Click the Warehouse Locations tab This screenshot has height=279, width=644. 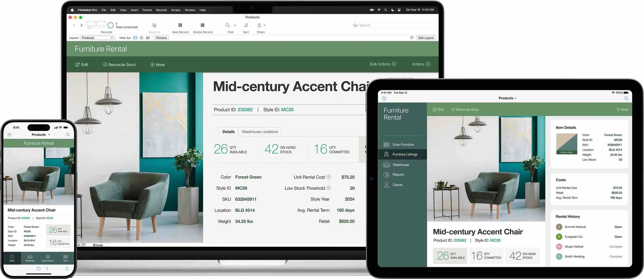point(259,131)
